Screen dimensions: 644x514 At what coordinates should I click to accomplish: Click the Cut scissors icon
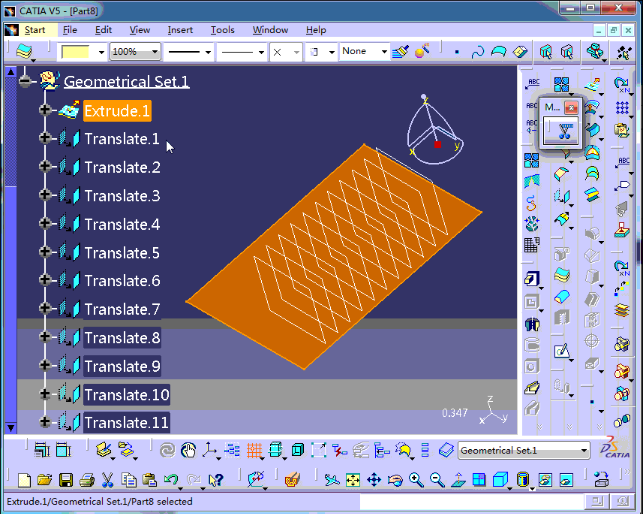click(x=108, y=481)
